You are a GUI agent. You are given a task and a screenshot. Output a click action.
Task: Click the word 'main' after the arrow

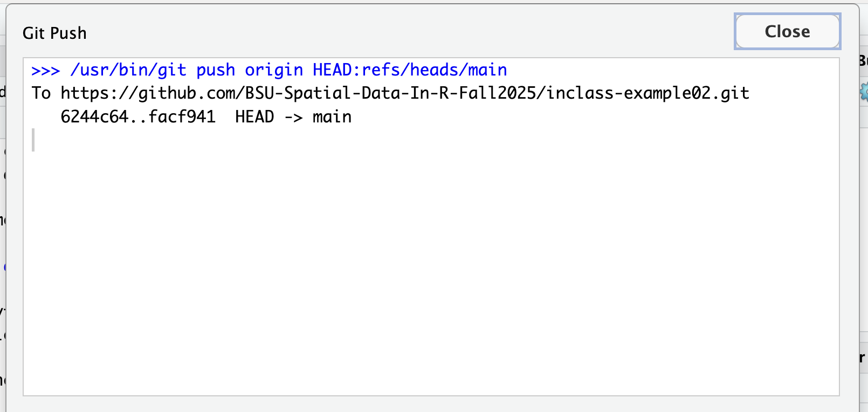pos(332,117)
